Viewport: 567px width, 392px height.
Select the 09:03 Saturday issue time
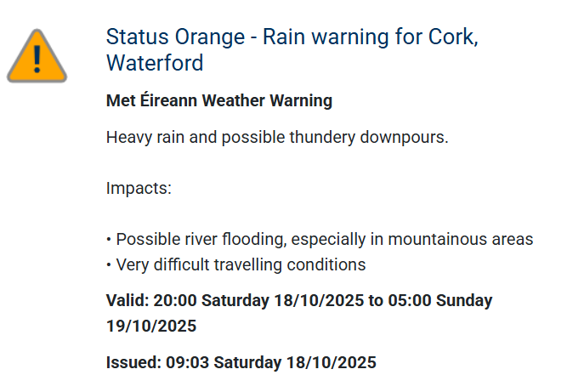[224, 363]
